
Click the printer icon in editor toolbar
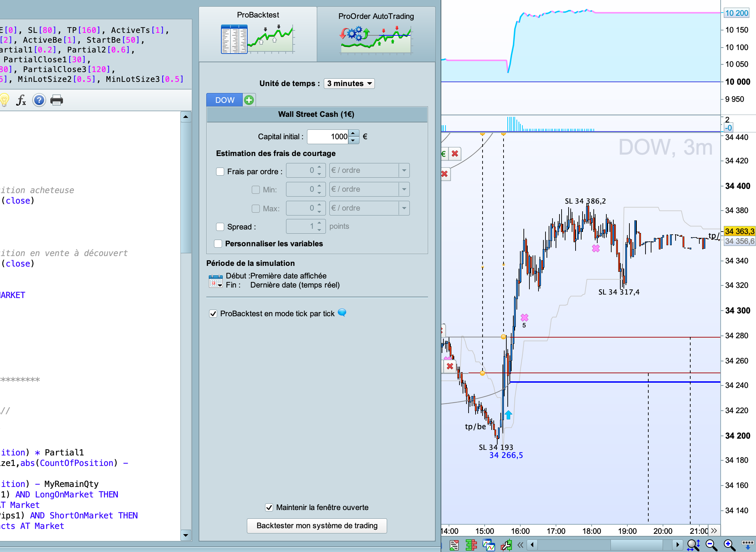pos(57,100)
